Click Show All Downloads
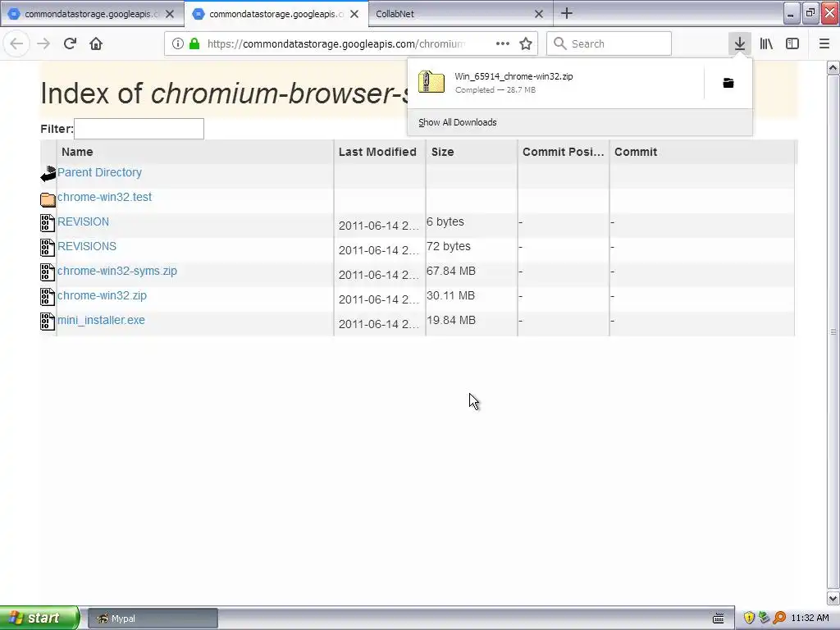This screenshot has height=630, width=840. coord(458,122)
